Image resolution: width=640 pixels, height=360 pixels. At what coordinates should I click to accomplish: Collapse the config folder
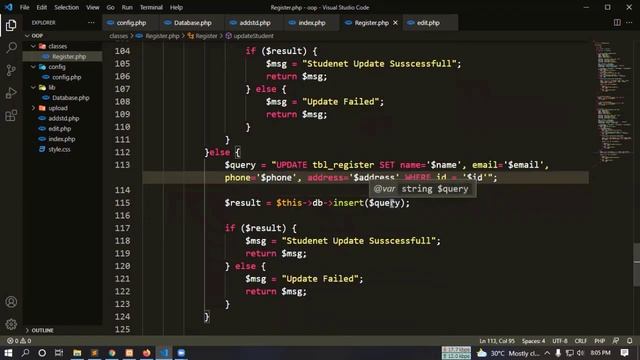pyautogui.click(x=33, y=67)
